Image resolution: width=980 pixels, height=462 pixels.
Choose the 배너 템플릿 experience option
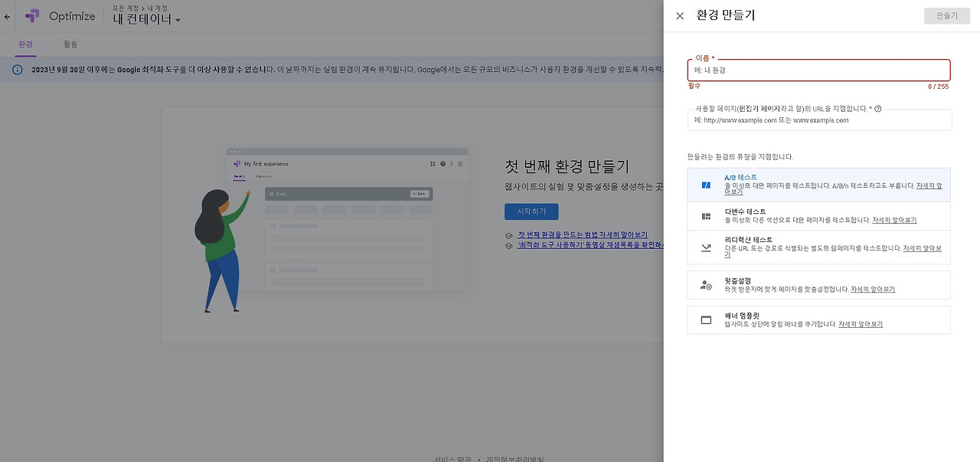[x=781, y=320]
